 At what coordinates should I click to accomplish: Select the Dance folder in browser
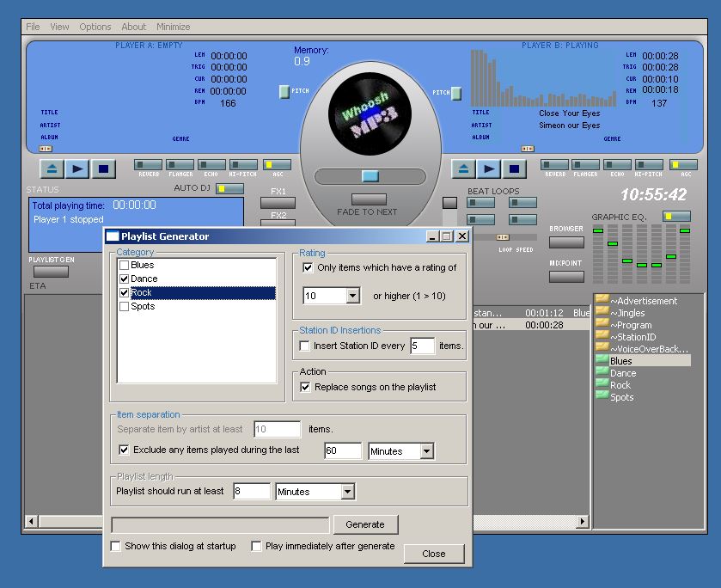(x=616, y=373)
